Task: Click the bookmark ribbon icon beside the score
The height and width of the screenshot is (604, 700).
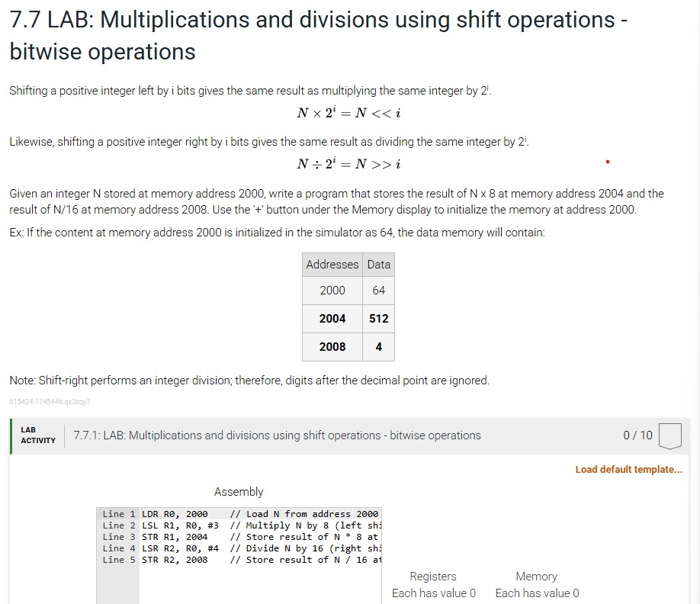Action: coord(669,435)
